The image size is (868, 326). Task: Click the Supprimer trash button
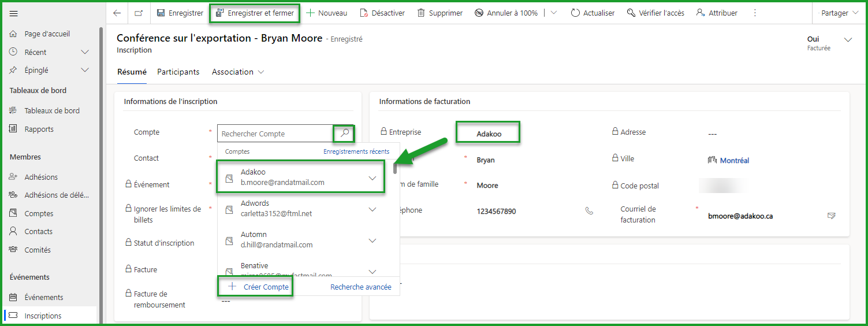pyautogui.click(x=439, y=13)
